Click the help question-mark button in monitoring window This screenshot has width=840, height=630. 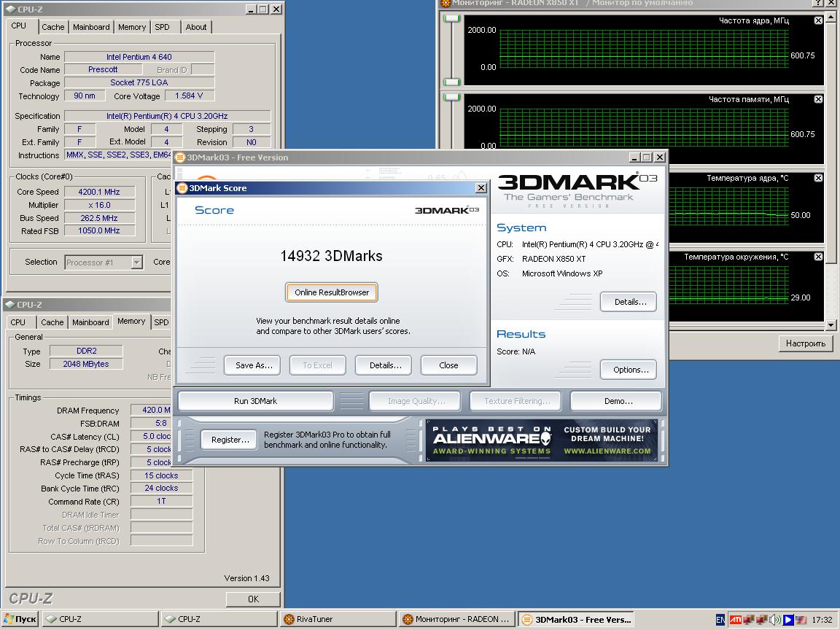point(818,3)
